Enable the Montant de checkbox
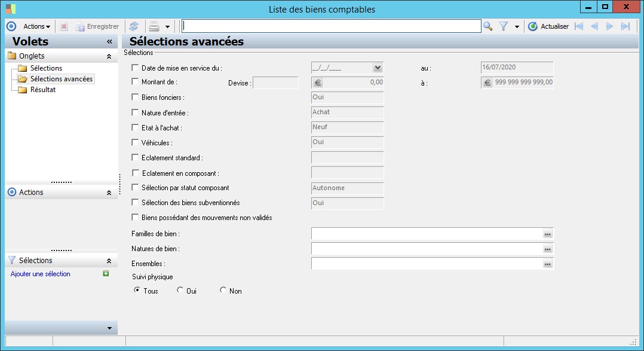644x351 pixels. 135,81
